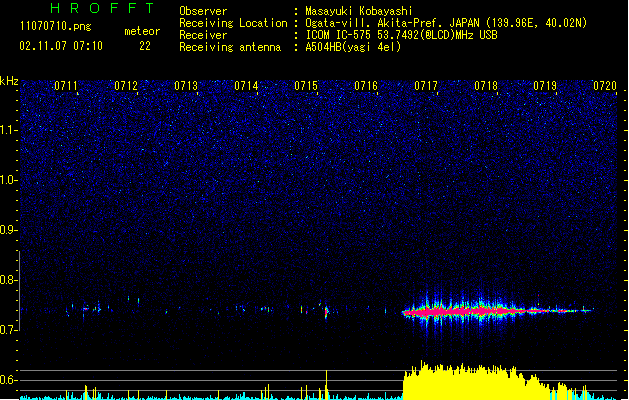The image size is (629, 400).
Task: Click the Receiving antenna label
Action: pos(230,47)
